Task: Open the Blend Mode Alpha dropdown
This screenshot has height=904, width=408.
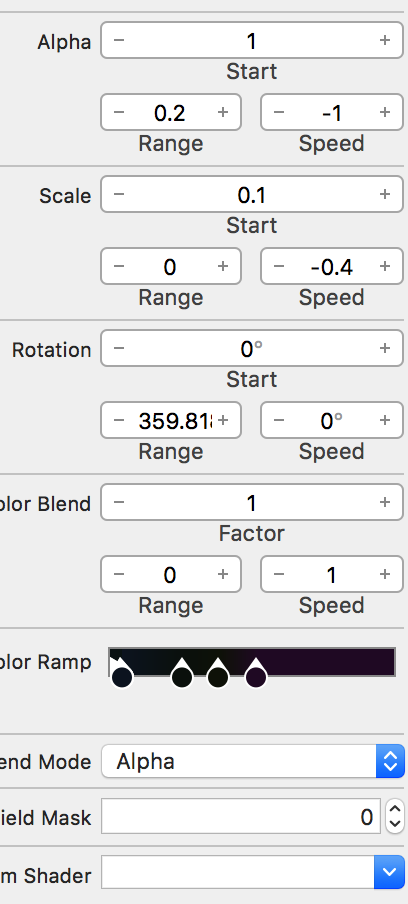Action: [253, 762]
